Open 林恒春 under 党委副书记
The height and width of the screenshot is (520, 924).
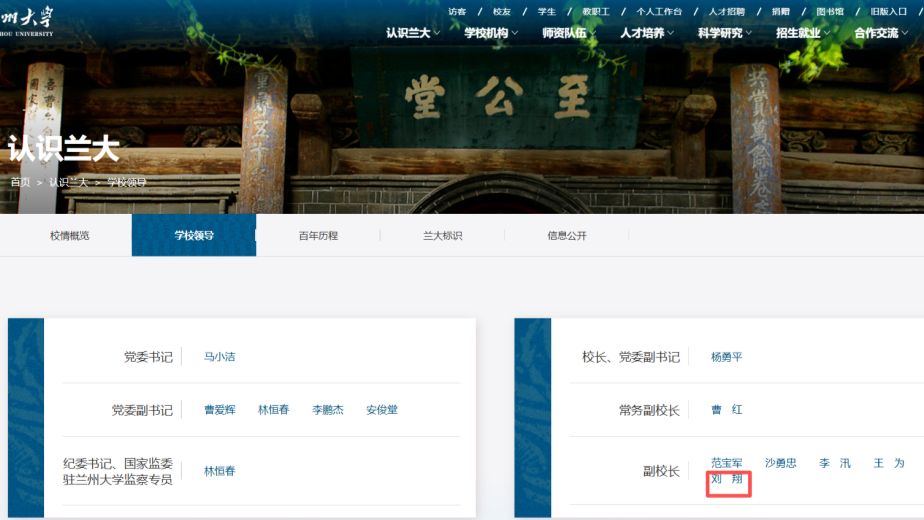(x=273, y=410)
